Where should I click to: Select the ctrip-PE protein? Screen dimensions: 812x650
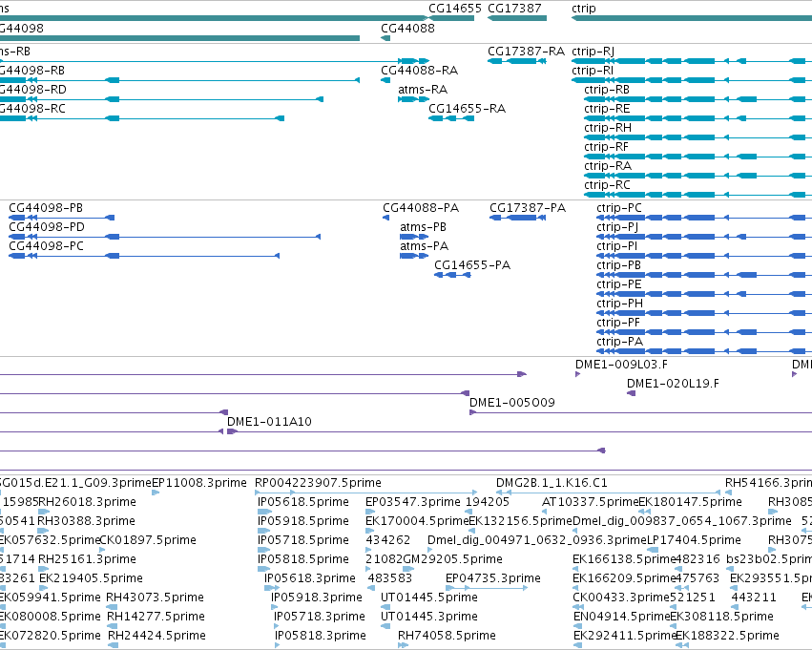click(x=704, y=294)
